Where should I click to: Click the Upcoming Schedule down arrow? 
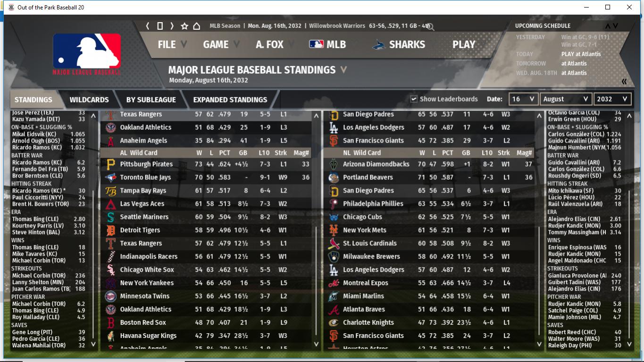tap(615, 26)
